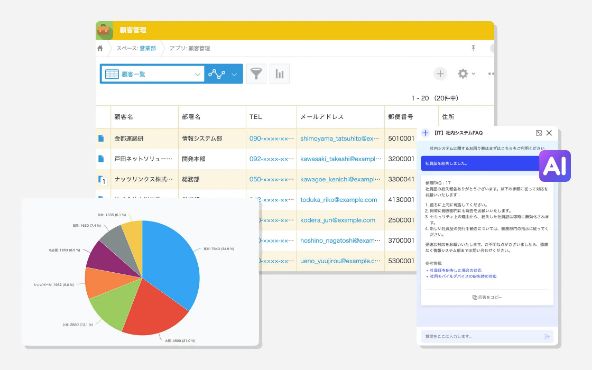Viewport: 592px width, 370px height.
Task: Expand the arrow next to settings gear
Action: coord(473,74)
